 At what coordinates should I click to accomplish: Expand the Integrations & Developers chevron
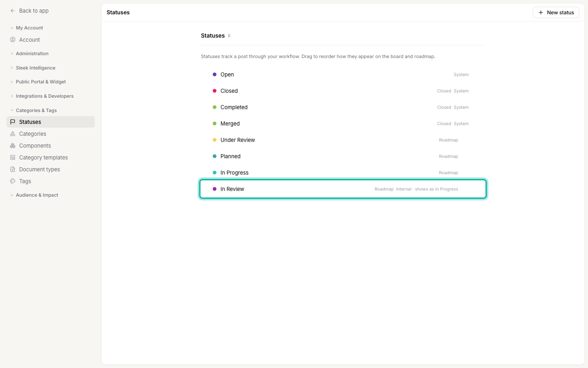[12, 96]
